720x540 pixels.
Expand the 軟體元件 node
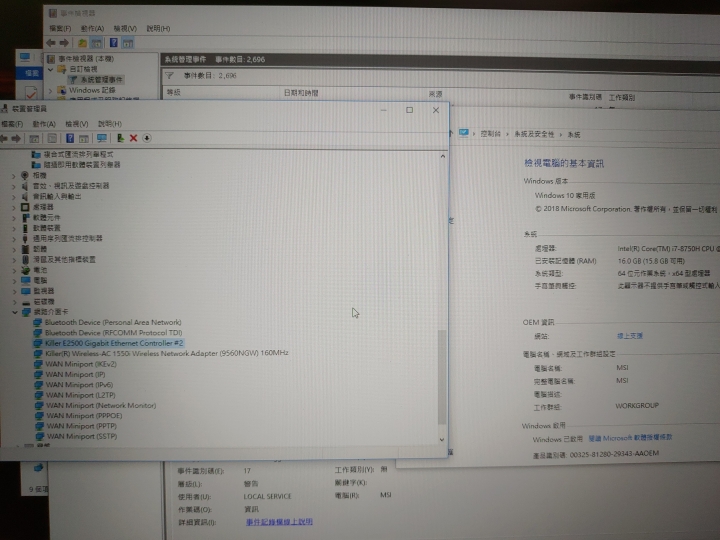point(14,218)
